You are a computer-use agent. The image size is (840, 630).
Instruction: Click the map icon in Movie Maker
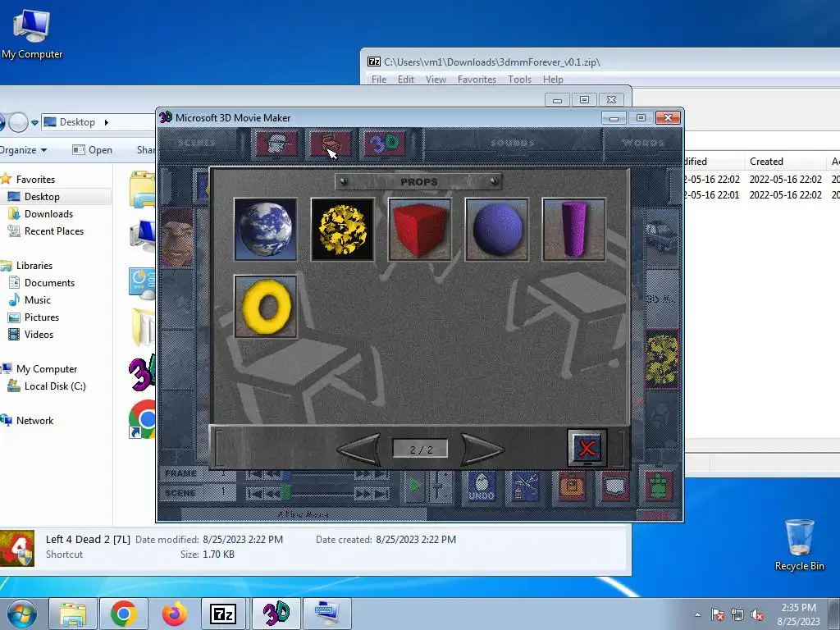tap(614, 486)
